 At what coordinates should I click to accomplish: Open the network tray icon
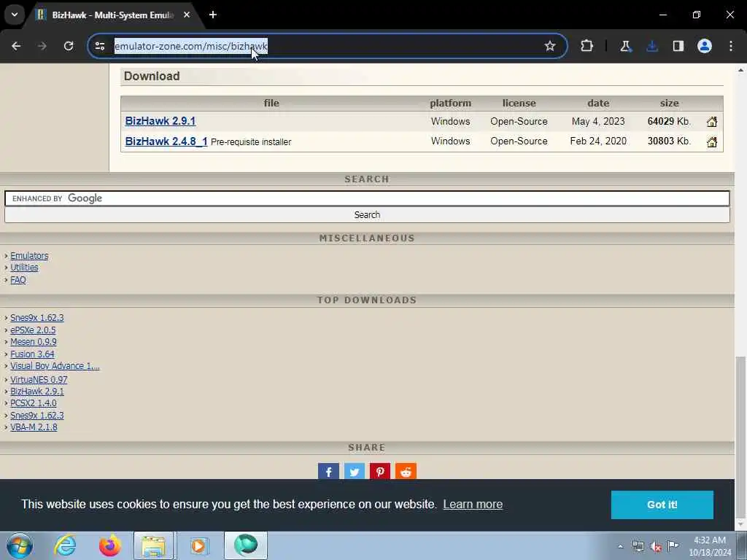click(638, 547)
